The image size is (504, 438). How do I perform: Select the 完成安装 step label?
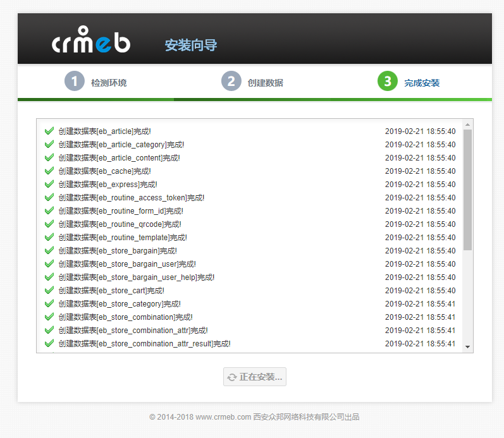[422, 83]
